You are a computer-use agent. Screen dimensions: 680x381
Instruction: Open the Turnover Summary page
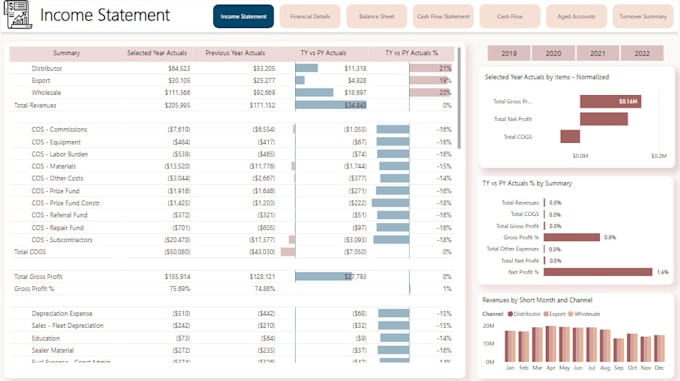tap(643, 16)
